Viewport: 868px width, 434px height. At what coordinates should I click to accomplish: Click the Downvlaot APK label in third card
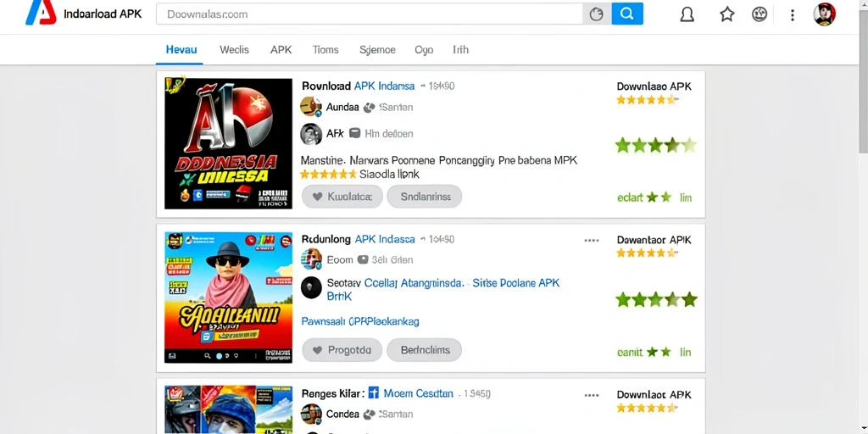[654, 395]
